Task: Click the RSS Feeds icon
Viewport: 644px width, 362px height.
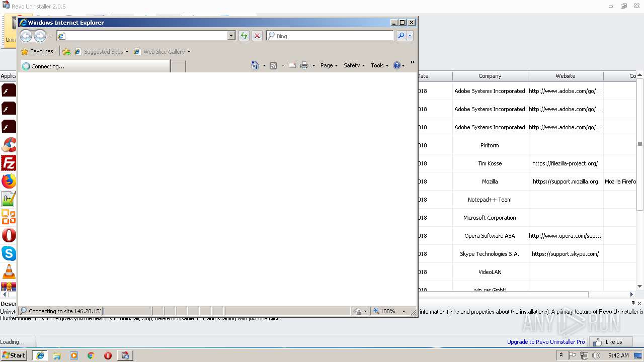Action: click(x=273, y=65)
